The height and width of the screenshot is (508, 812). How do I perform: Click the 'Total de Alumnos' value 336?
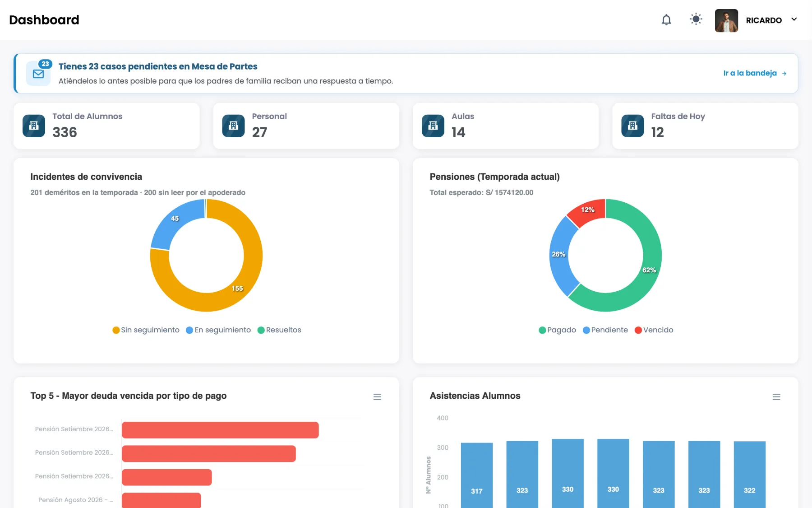tap(65, 132)
